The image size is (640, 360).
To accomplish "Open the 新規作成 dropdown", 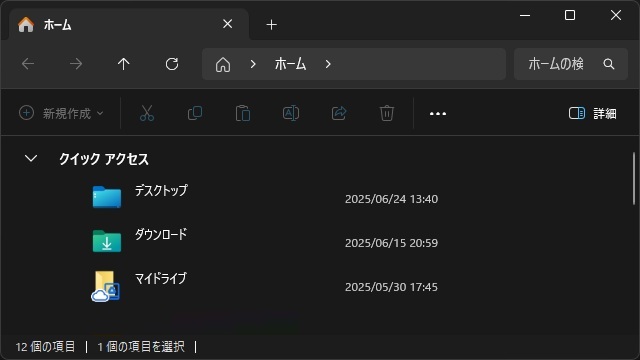I will click(x=61, y=113).
